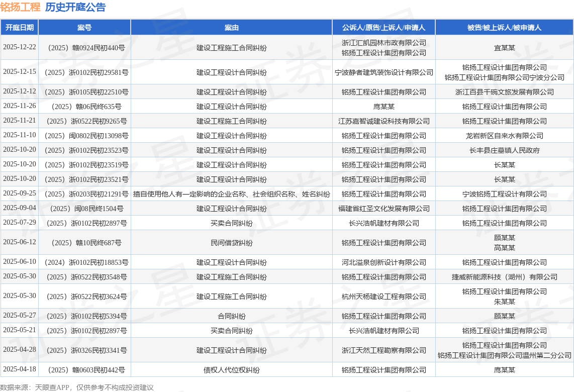Select date cell 2025-06-12
The height and width of the screenshot is (392, 574).
pyautogui.click(x=20, y=242)
